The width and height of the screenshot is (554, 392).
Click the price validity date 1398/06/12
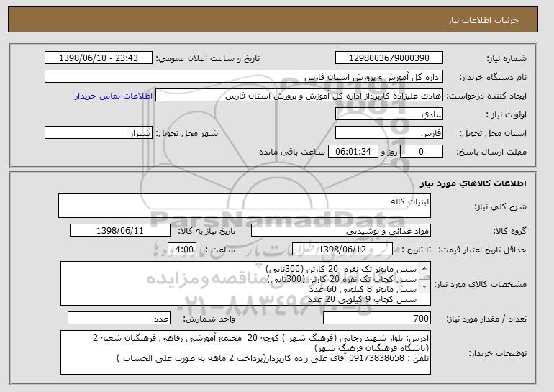click(342, 250)
